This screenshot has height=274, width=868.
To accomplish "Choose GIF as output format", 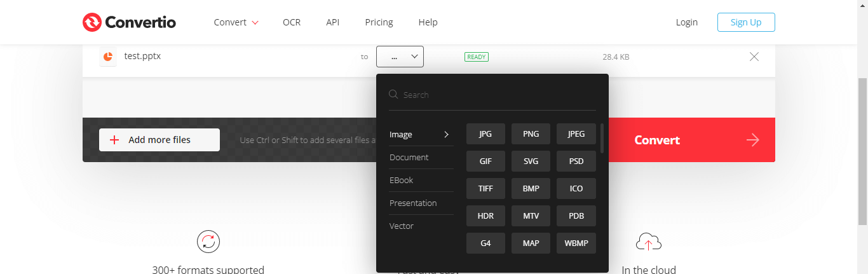I will point(485,161).
